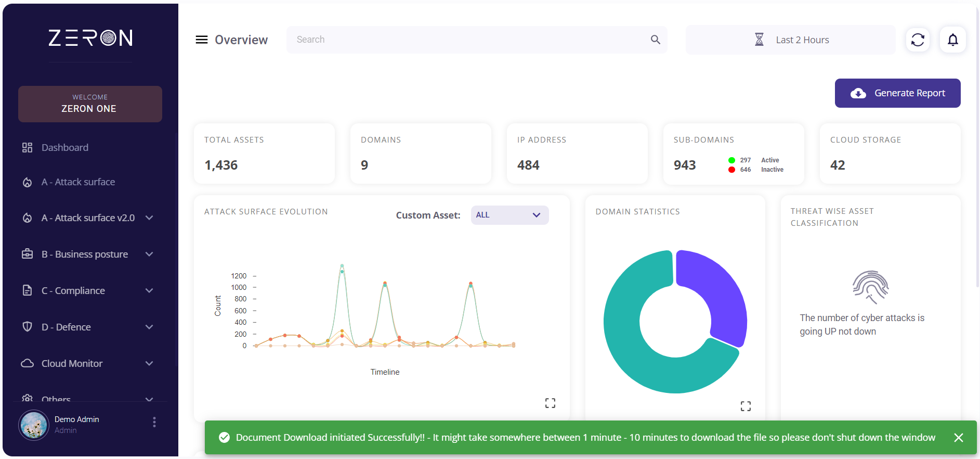Click the Timeline axis label
The width and height of the screenshot is (980, 459).
click(385, 372)
